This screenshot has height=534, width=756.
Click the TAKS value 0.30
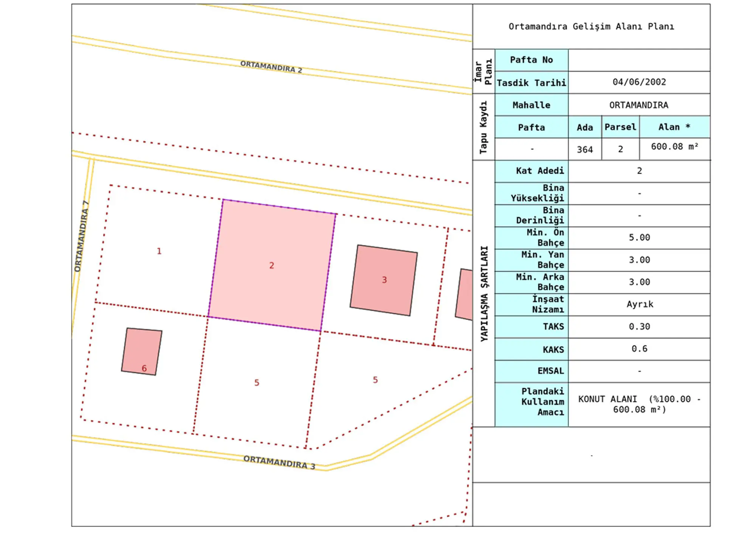pyautogui.click(x=639, y=327)
